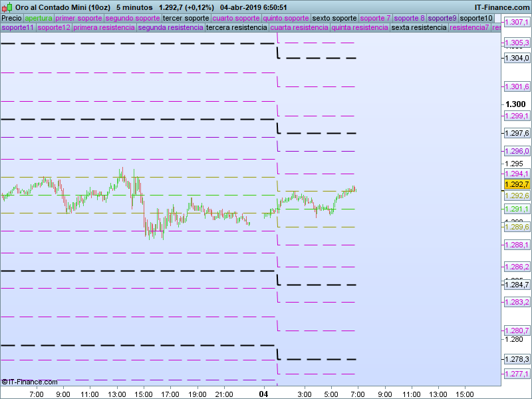Open the '5 minutos' timeframe selector

tap(134, 7)
